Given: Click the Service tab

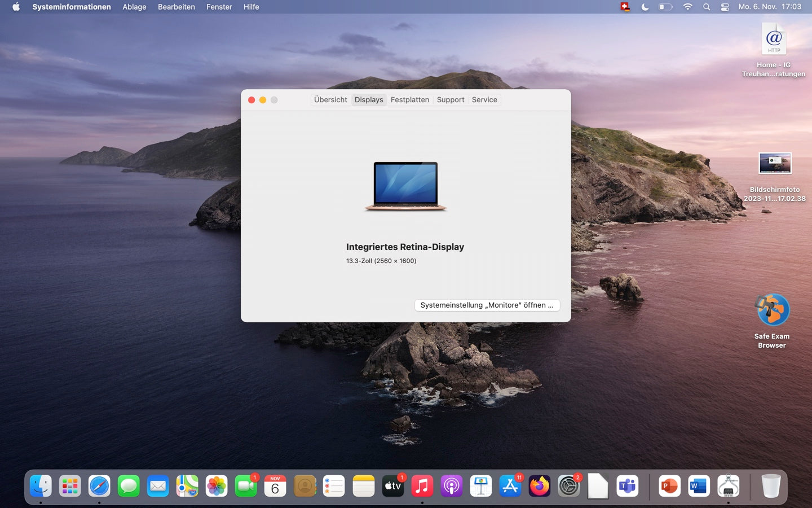Looking at the screenshot, I should (x=484, y=100).
